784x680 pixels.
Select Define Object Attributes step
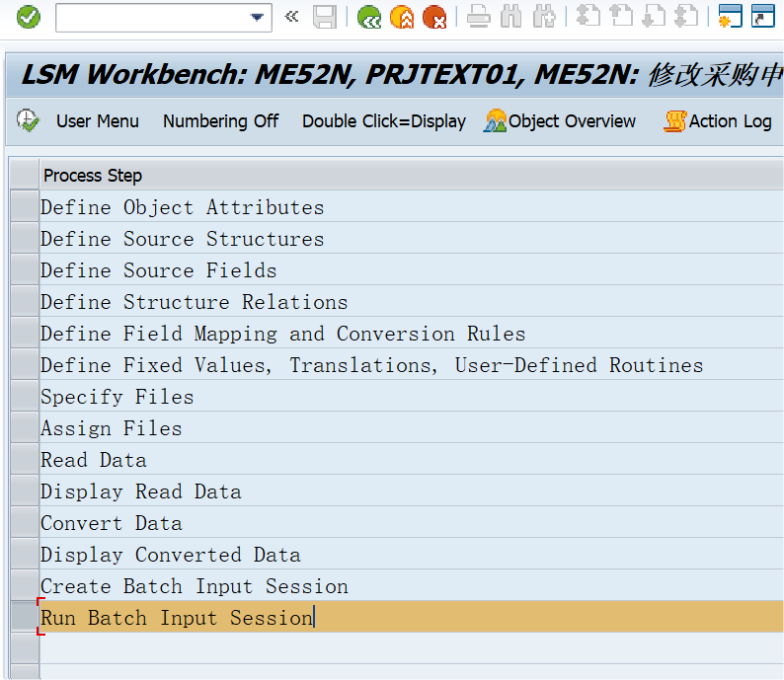(411, 207)
